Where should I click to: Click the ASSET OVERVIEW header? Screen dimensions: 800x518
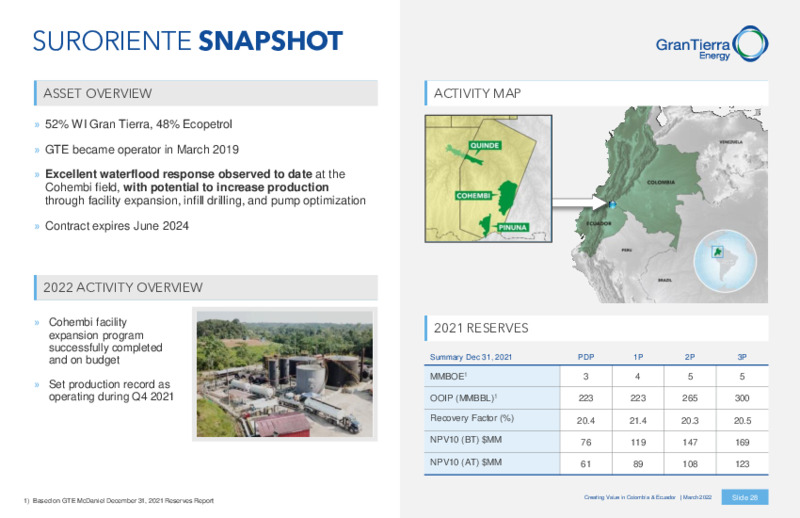click(206, 93)
